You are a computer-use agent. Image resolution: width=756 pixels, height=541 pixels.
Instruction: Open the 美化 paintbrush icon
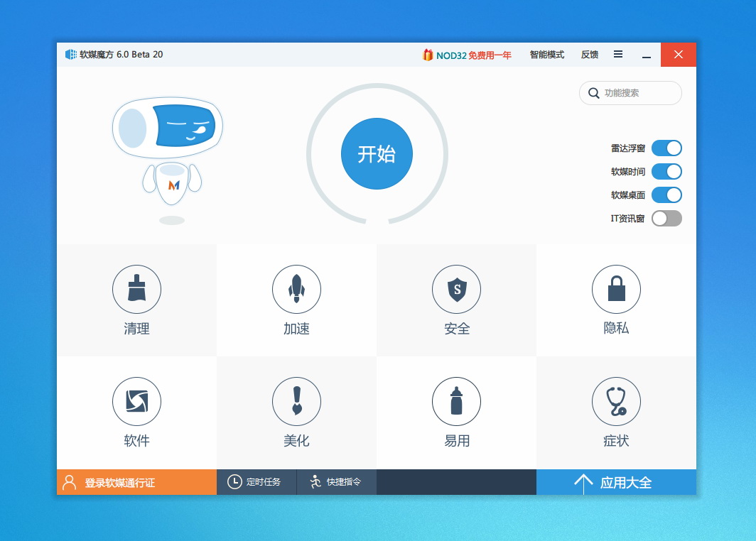point(296,401)
